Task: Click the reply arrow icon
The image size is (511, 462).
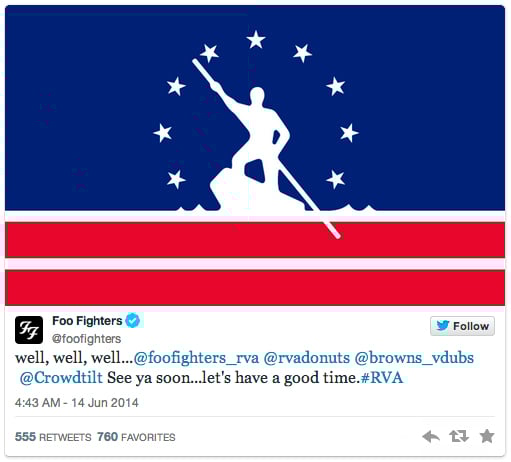Action: (431, 437)
